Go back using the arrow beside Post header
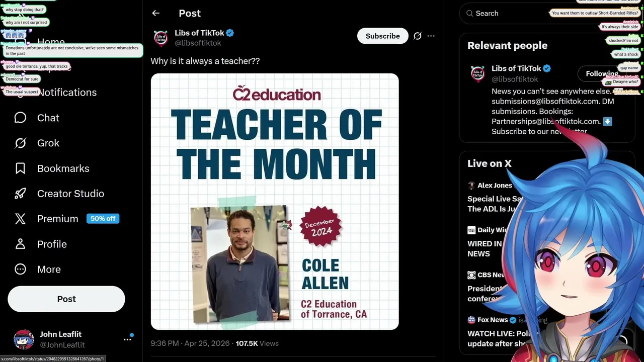 tap(156, 14)
